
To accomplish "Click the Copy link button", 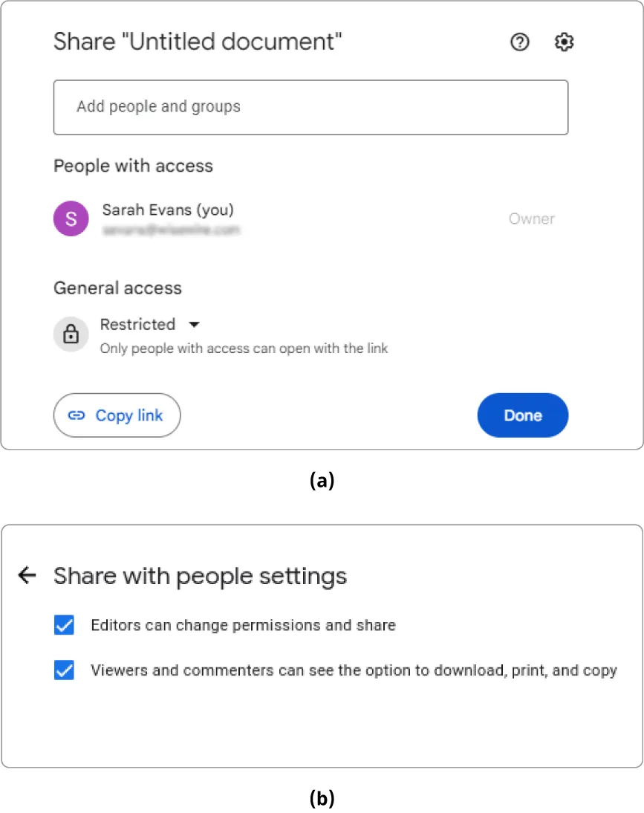I will pos(117,415).
